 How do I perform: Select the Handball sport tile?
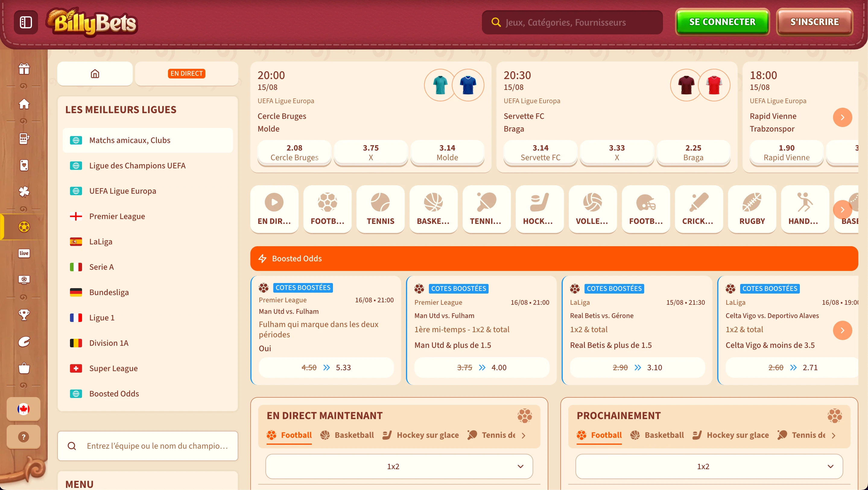coord(805,209)
